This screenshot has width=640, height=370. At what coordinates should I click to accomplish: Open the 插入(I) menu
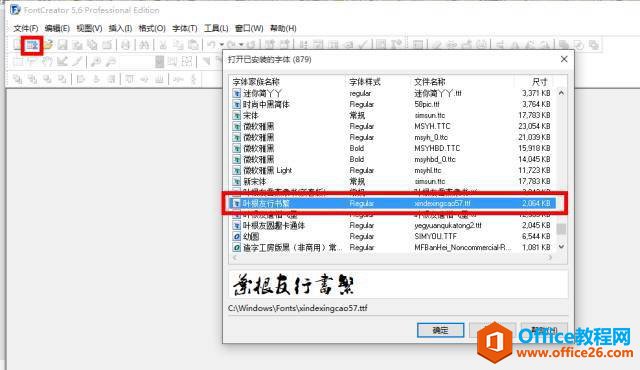120,28
